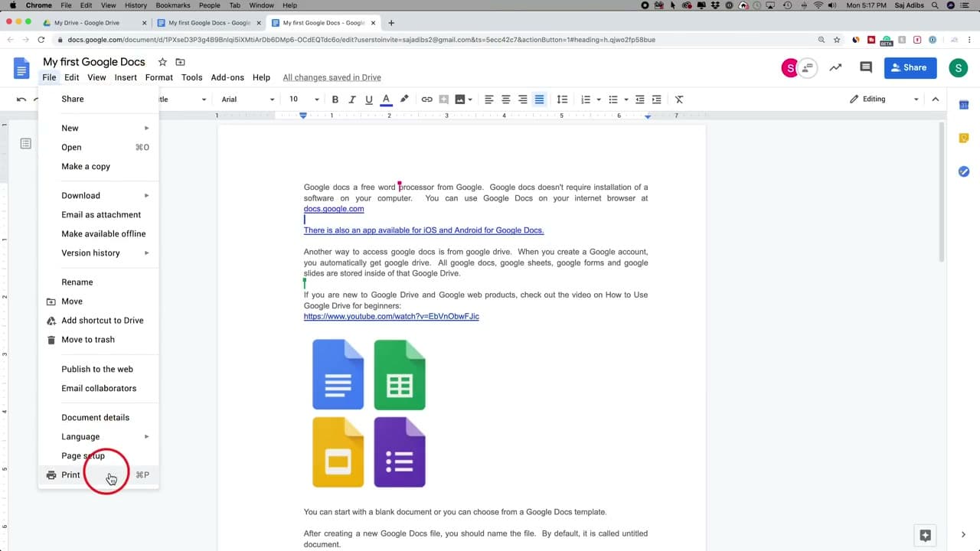
Task: Star the document
Action: point(162,62)
